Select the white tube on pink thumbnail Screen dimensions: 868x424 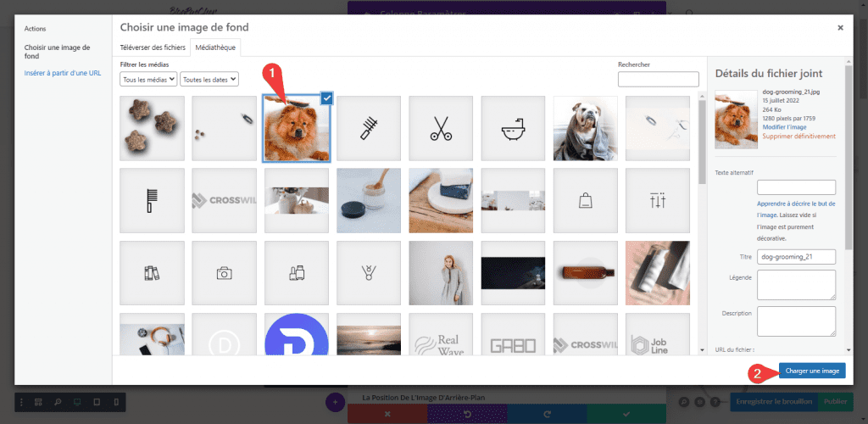click(x=658, y=273)
